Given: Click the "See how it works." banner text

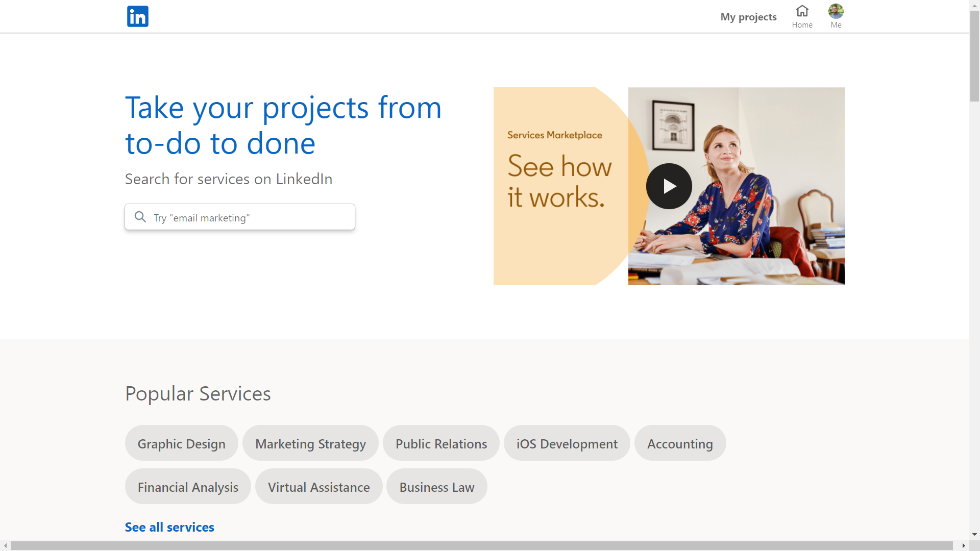Looking at the screenshot, I should (559, 181).
